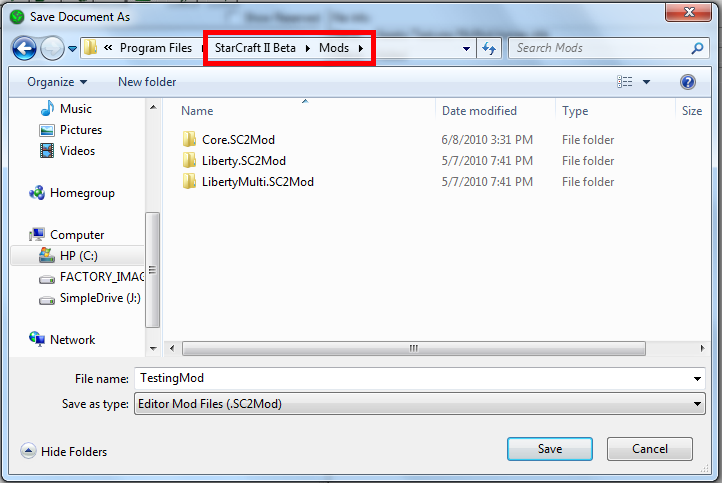Sort by the Type column header
Screen dimensions: 722x483
[575, 111]
